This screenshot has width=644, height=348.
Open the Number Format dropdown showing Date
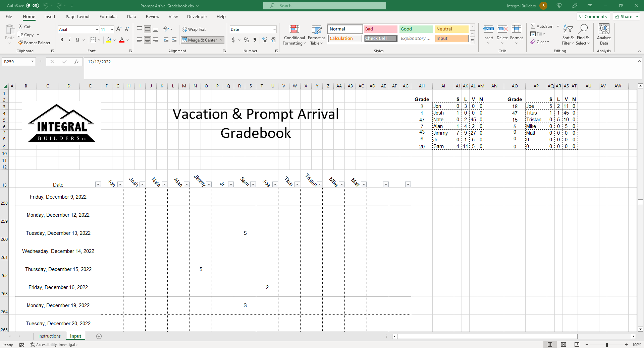click(x=274, y=29)
